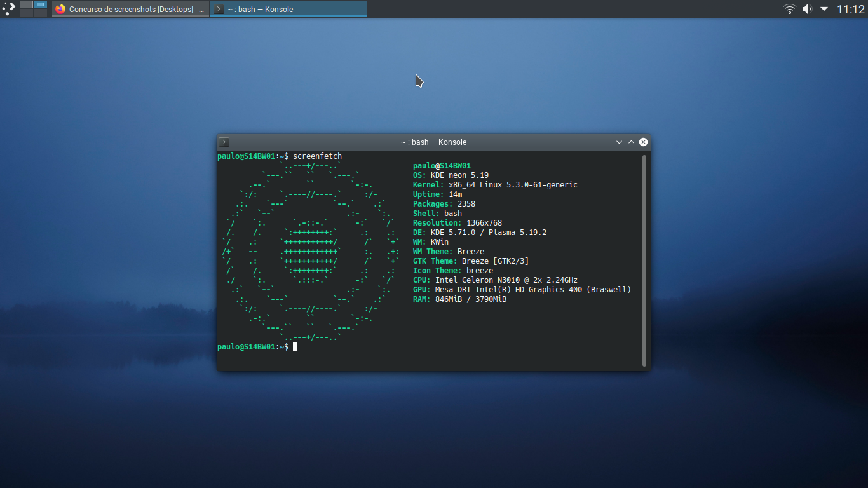Expand hidden system tray icons arrow
Viewport: 868px width, 488px height.
click(x=824, y=9)
